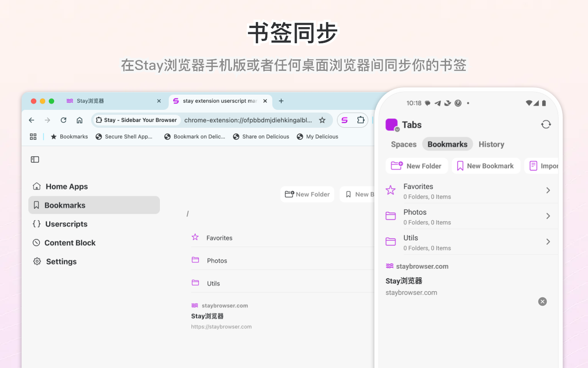Open Photos folder in desktop list
This screenshot has width=588, height=368.
click(x=283, y=260)
